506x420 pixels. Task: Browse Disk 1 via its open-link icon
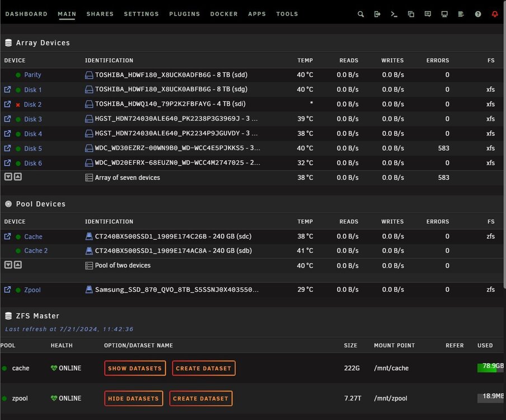pos(7,90)
